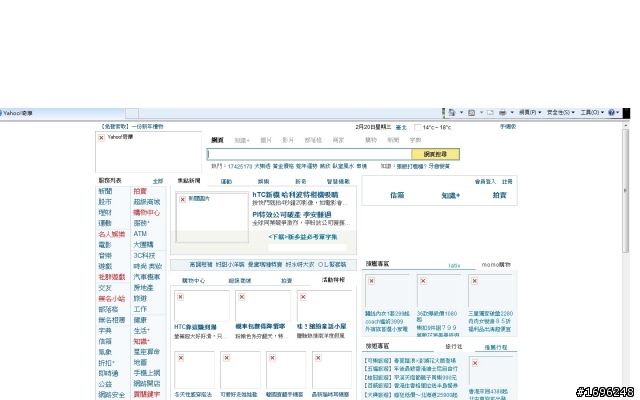This screenshot has width=640, height=400.
Task: Switch to the 推薦行程 travel tab
Action: click(496, 347)
